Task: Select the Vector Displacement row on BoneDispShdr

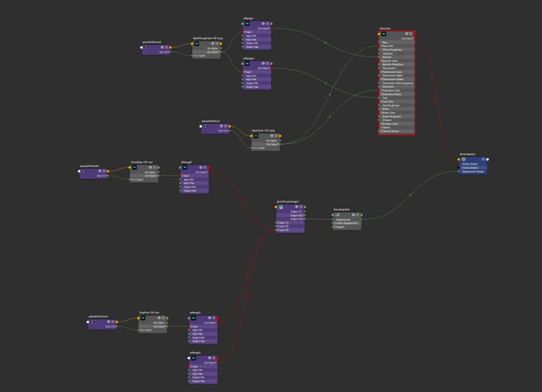Action: (x=347, y=223)
